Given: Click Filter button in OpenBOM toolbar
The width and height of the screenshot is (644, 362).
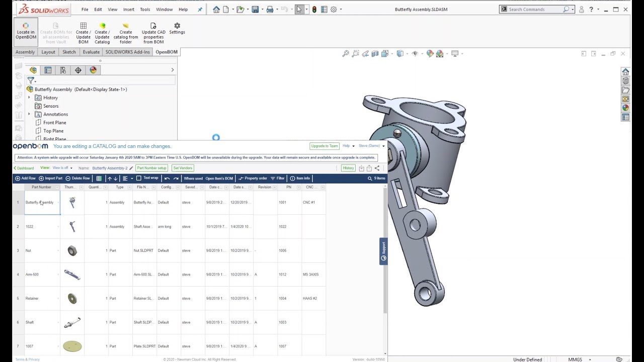Looking at the screenshot, I should [x=278, y=178].
